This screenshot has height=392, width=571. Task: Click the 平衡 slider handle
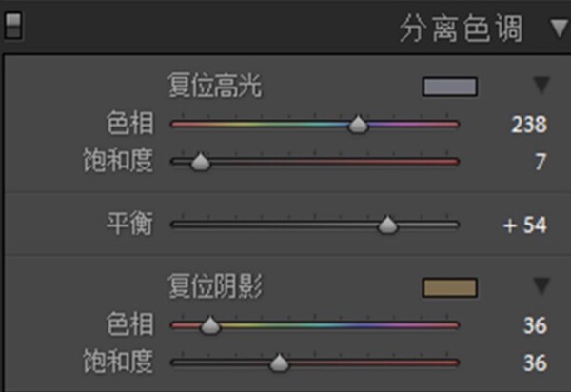[388, 225]
